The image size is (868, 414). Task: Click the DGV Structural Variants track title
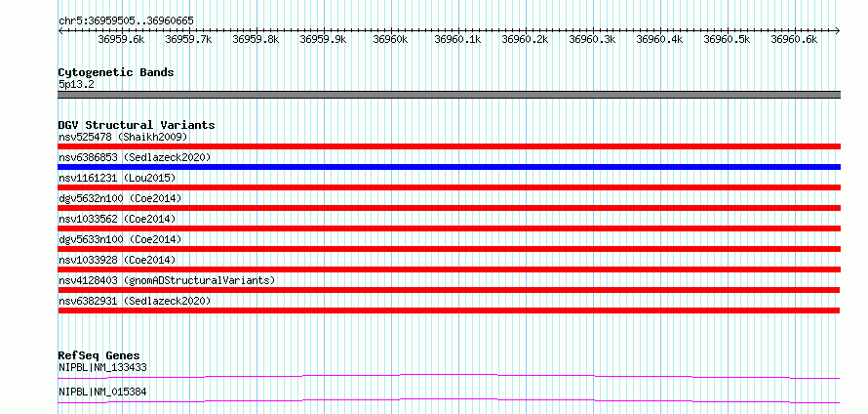click(x=137, y=125)
